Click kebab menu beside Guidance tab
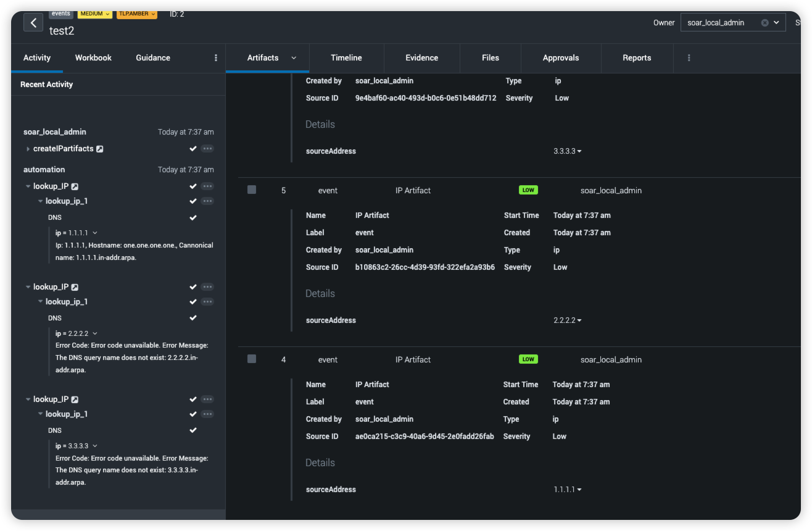 [x=216, y=58]
